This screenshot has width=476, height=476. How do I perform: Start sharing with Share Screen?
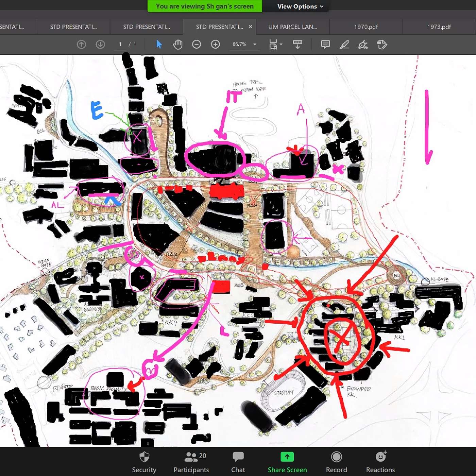coord(287,462)
